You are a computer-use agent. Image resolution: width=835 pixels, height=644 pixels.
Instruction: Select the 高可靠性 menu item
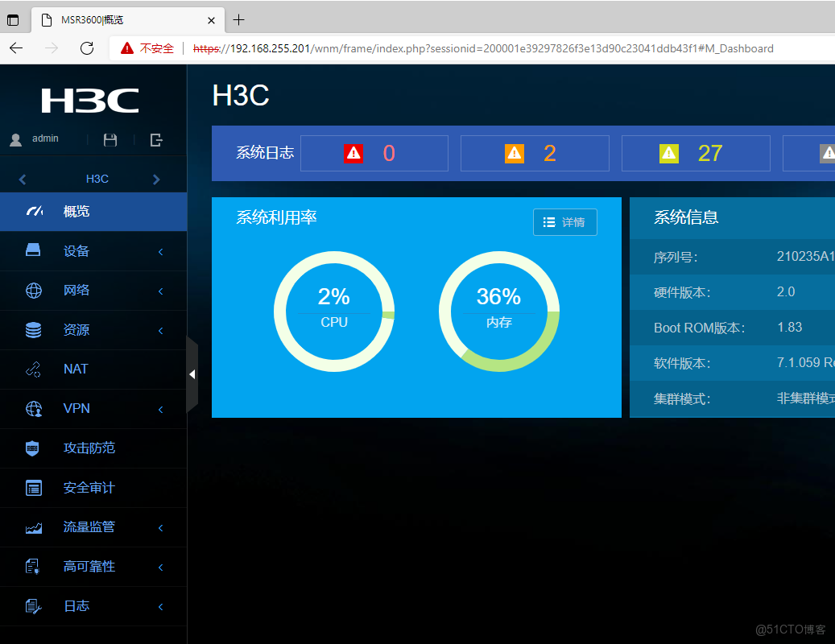89,566
